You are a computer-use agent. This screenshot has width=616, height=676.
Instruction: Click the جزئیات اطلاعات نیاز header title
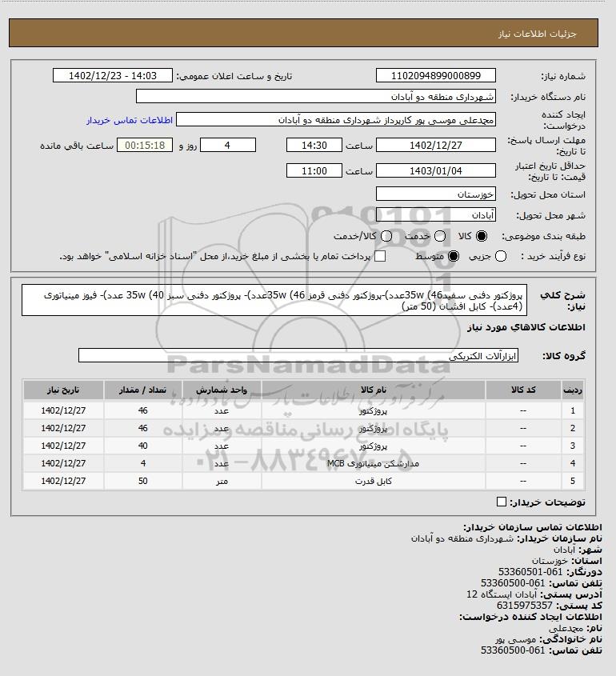click(537, 34)
